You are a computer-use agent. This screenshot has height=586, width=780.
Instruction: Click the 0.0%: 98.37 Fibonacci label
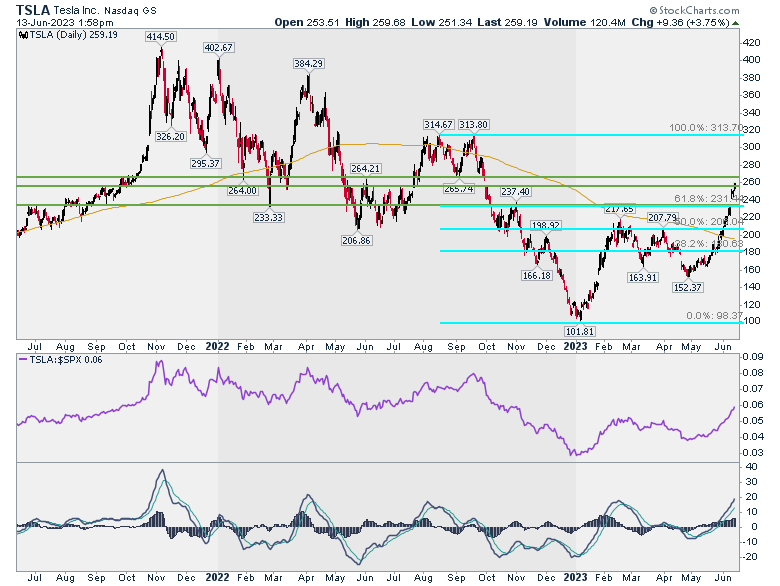715,316
